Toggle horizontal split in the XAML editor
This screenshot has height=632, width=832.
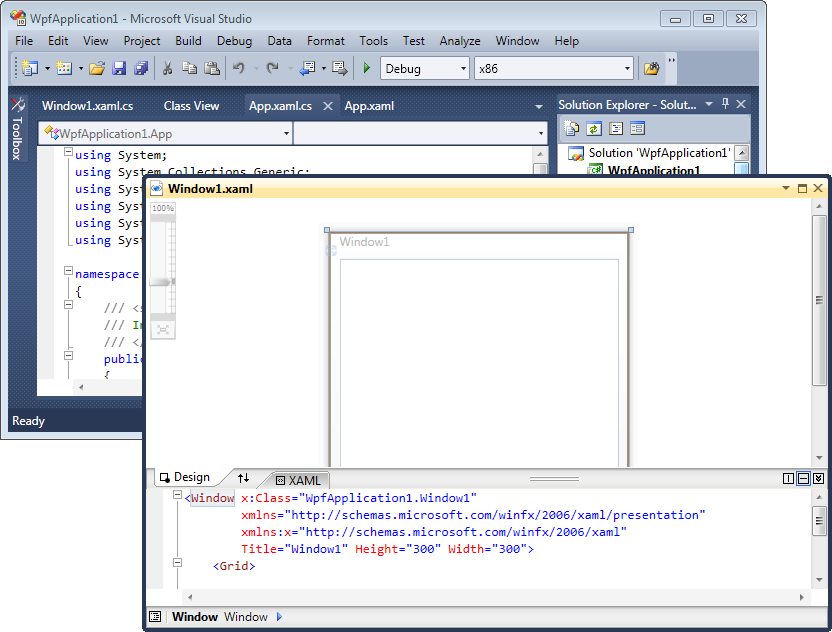tap(803, 479)
